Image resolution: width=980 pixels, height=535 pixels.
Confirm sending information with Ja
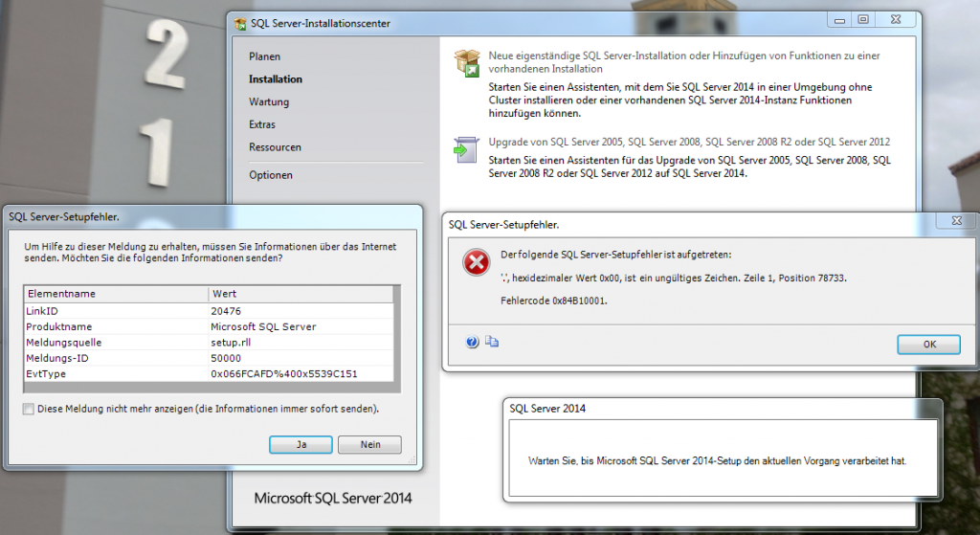pyautogui.click(x=301, y=444)
